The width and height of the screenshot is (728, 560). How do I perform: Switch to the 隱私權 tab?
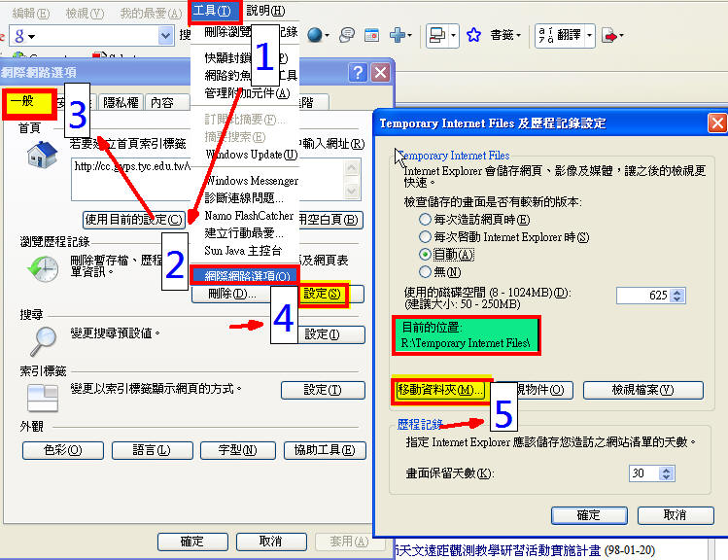(121, 103)
